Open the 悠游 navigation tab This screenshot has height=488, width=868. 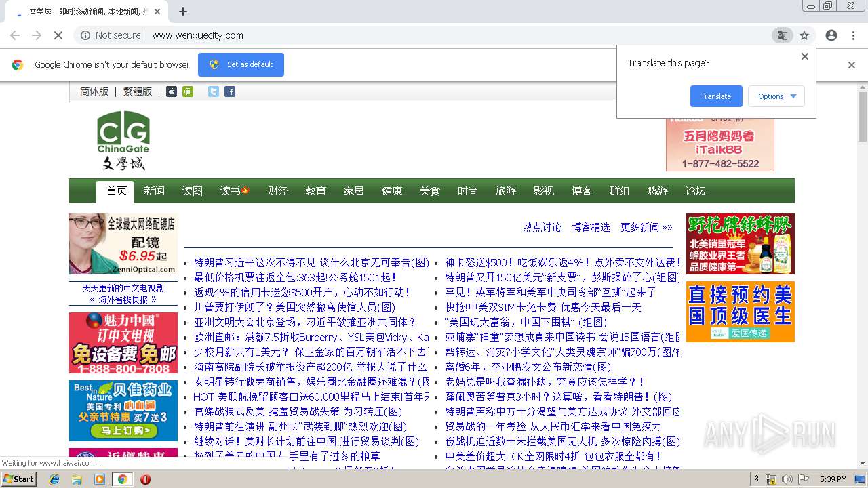coord(657,191)
